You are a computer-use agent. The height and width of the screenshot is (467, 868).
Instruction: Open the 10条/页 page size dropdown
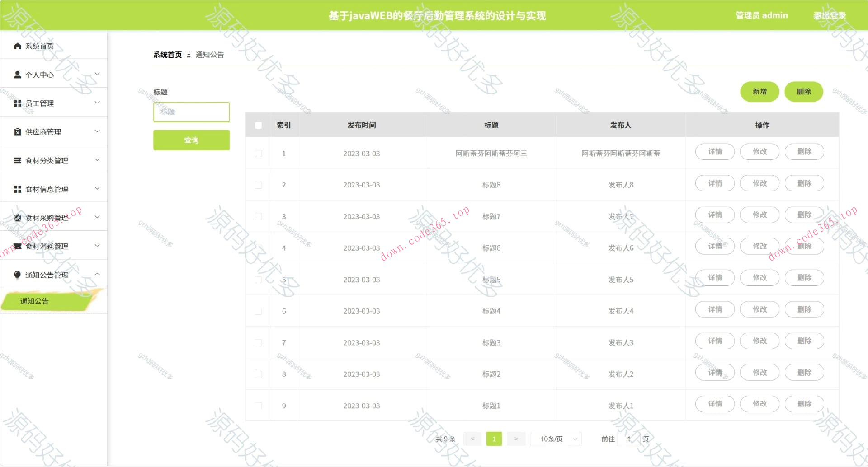point(556,439)
